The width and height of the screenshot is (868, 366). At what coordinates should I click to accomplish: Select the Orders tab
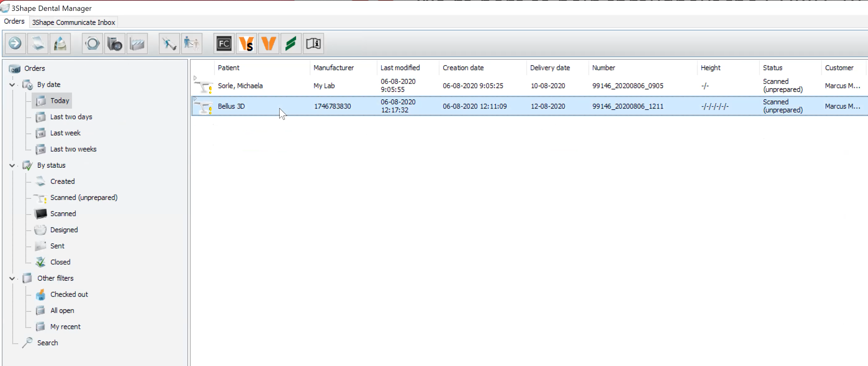(x=14, y=21)
